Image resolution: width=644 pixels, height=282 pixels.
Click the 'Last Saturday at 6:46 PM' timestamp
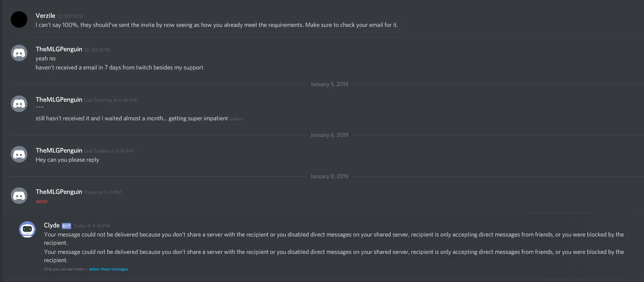click(x=110, y=100)
